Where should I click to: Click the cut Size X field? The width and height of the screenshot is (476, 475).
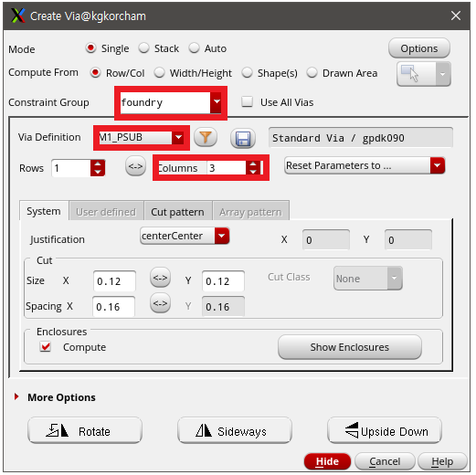tap(114, 281)
